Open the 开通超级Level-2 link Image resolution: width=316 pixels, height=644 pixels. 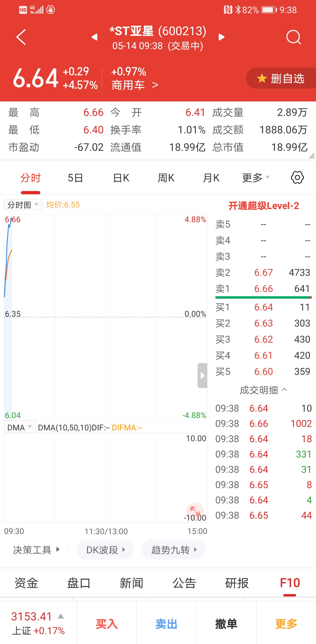pyautogui.click(x=263, y=206)
